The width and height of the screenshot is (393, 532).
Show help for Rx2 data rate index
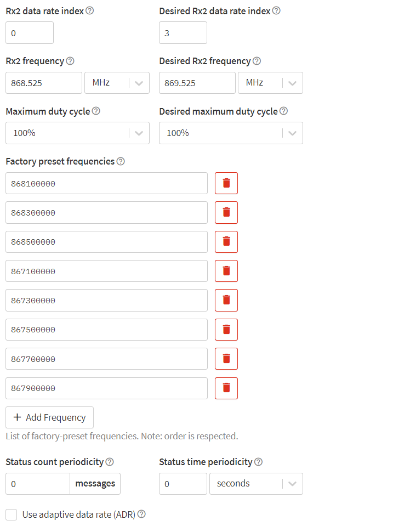coord(89,10)
